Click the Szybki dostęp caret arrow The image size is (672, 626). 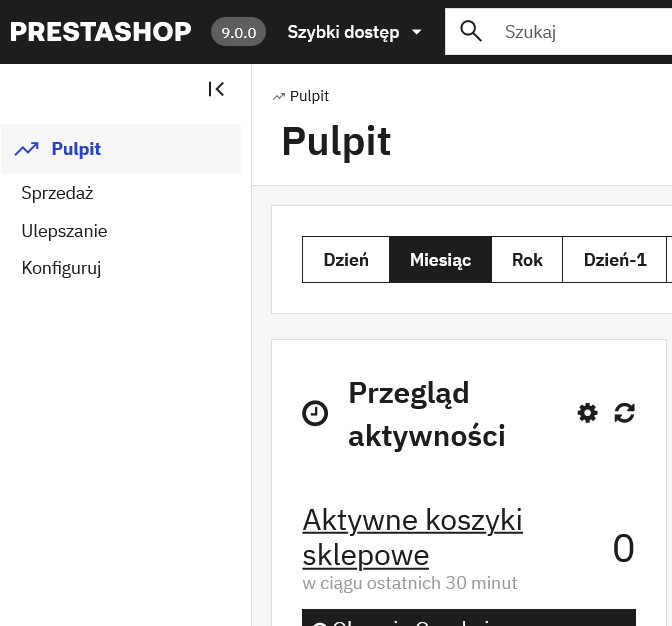417,32
